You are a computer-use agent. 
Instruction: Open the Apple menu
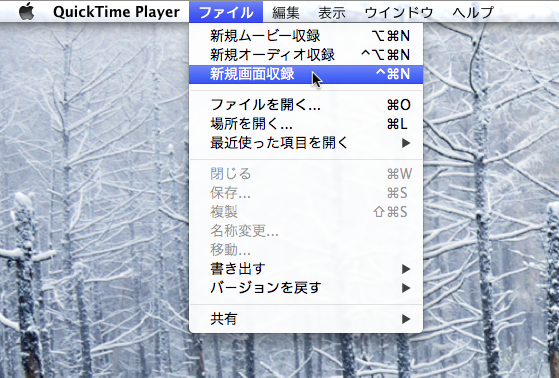[x=26, y=12]
